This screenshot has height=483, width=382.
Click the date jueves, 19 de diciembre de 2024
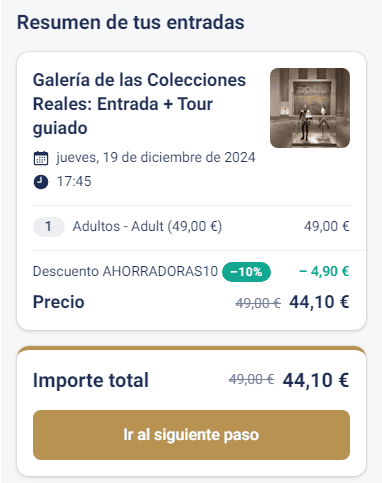pos(156,158)
